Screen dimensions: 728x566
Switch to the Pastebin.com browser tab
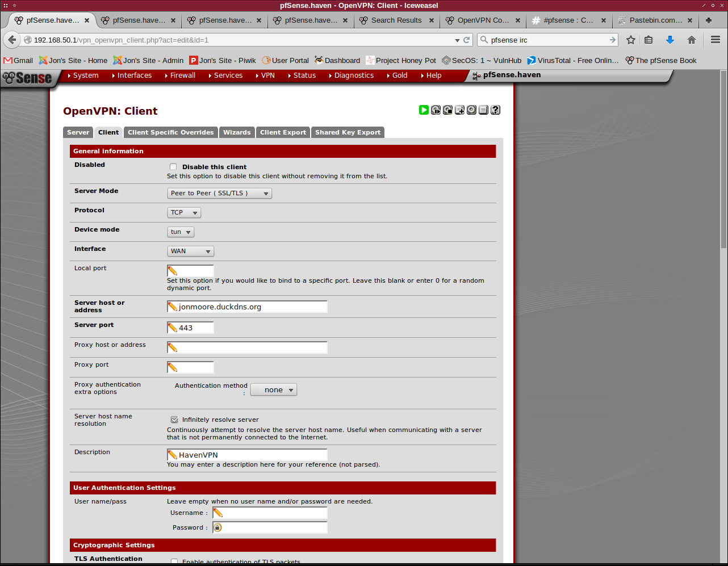click(656, 20)
